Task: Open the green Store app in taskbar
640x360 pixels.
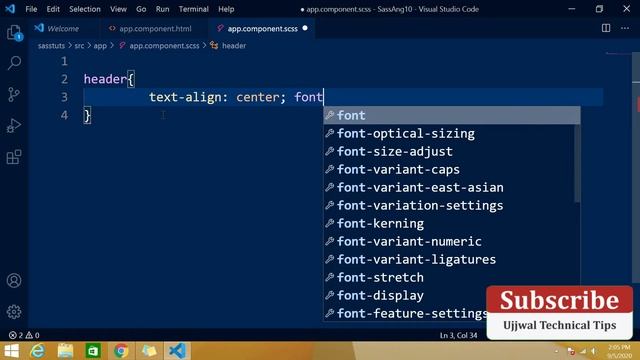Action: 93,351
